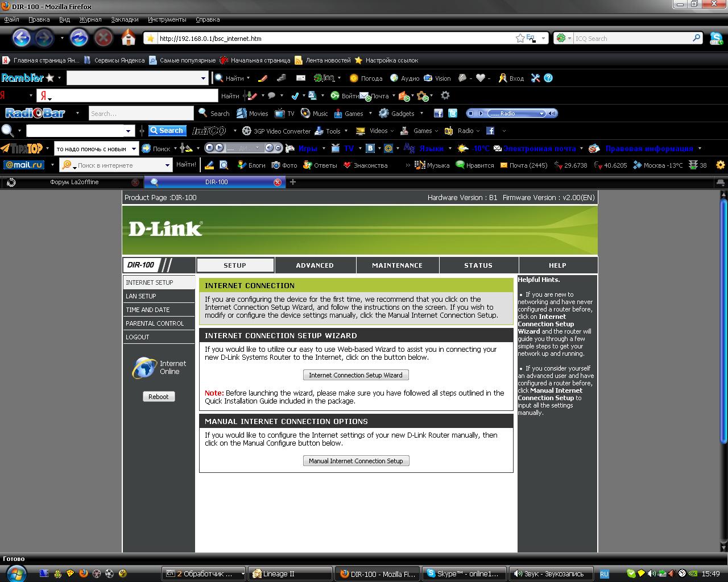Viewport: 728px width, 582px height.
Task: Open the Yandex toolbar settings gear
Action: [445, 95]
